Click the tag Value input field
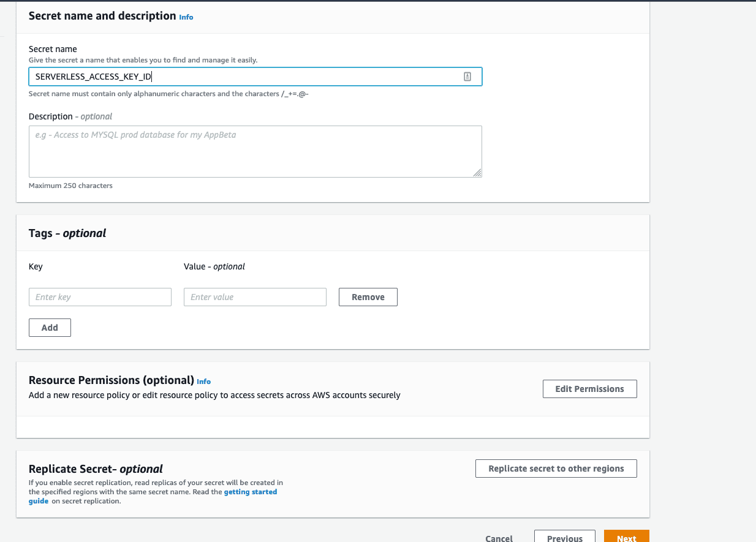Viewport: 756px width, 542px height. coord(255,297)
